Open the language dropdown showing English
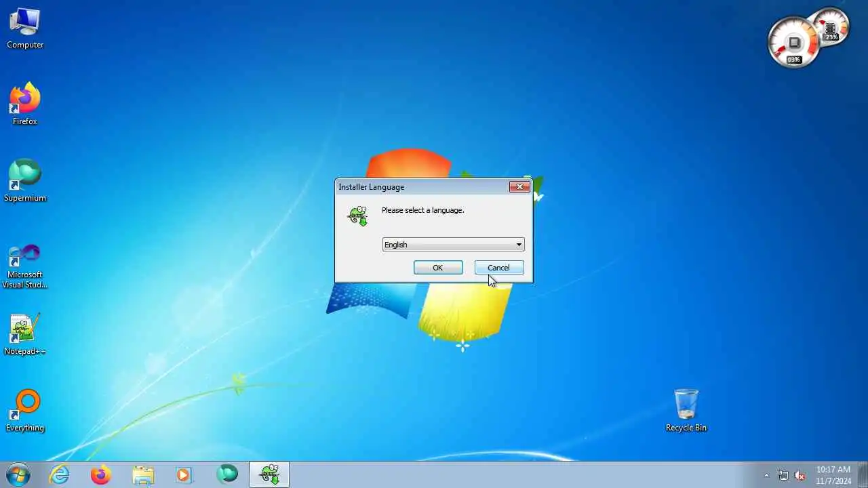This screenshot has width=868, height=488. coord(454,245)
